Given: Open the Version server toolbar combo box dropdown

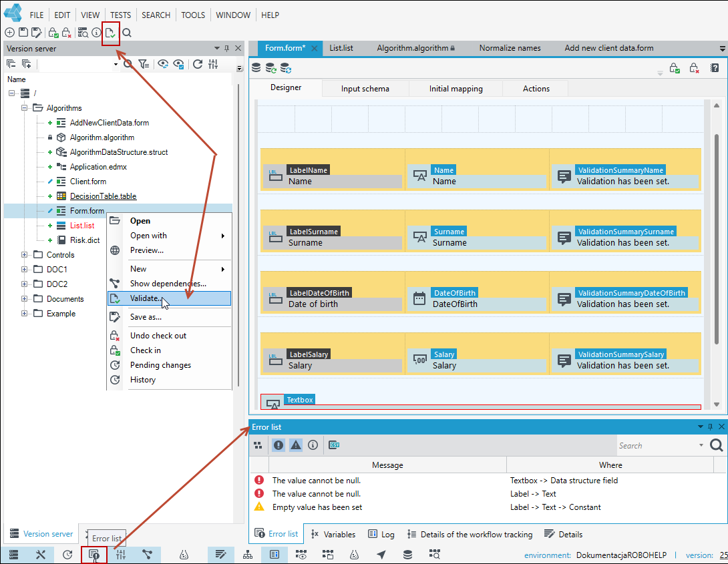Looking at the screenshot, I should pos(116,65).
